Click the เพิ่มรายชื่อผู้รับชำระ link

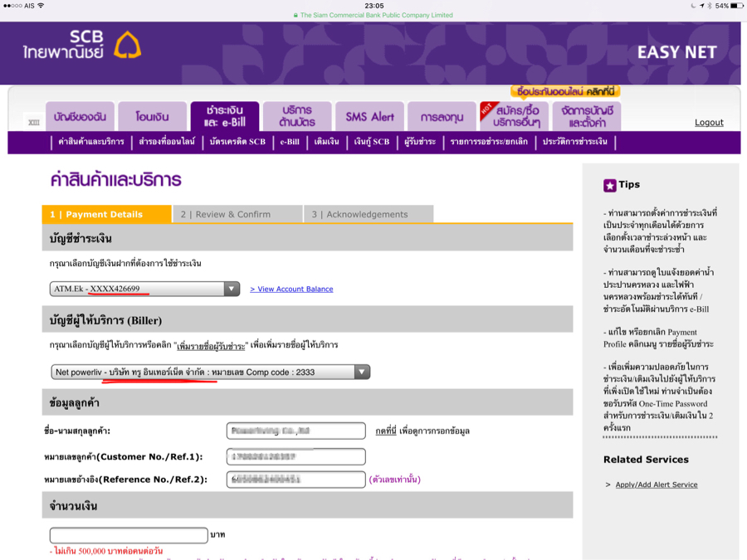coord(211,346)
